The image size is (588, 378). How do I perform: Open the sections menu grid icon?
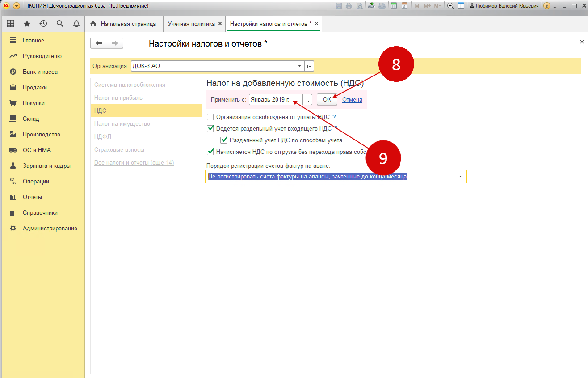point(11,24)
